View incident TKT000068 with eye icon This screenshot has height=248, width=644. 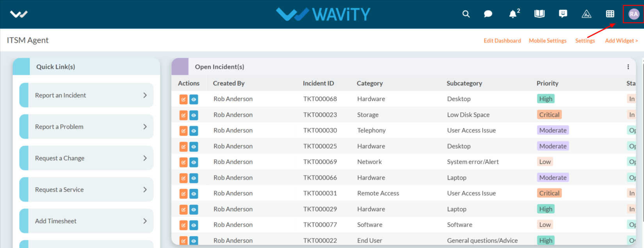pos(194,99)
